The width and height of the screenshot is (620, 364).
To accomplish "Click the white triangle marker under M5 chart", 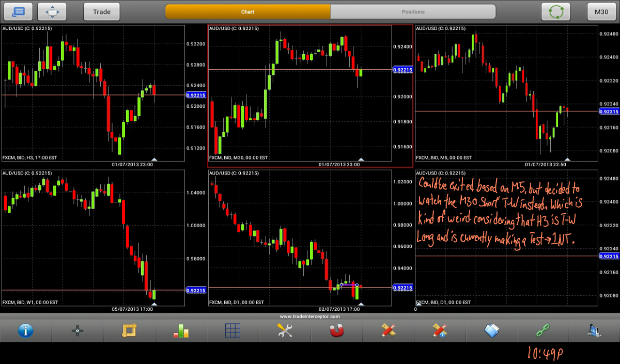I will tap(567, 159).
